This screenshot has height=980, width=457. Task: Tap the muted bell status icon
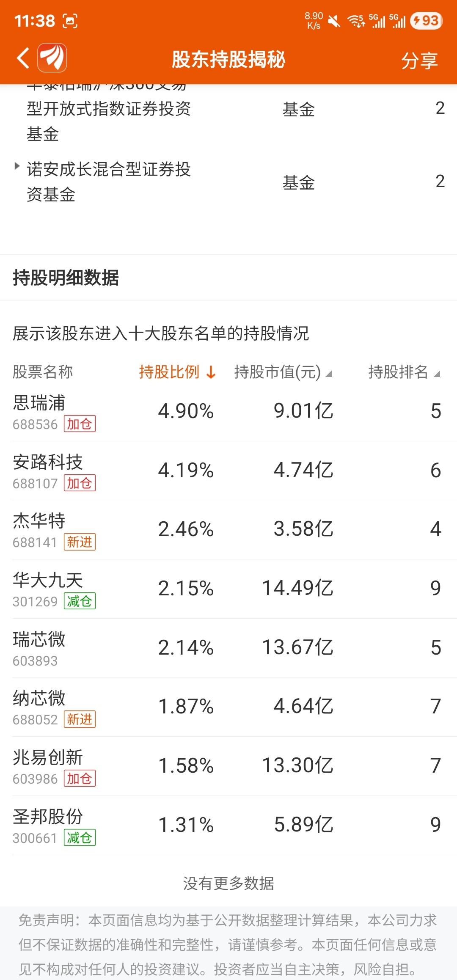click(x=334, y=21)
